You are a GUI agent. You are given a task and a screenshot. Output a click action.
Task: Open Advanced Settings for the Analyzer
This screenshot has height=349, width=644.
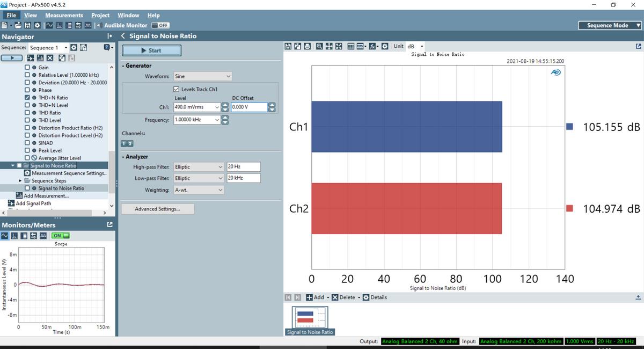157,208
